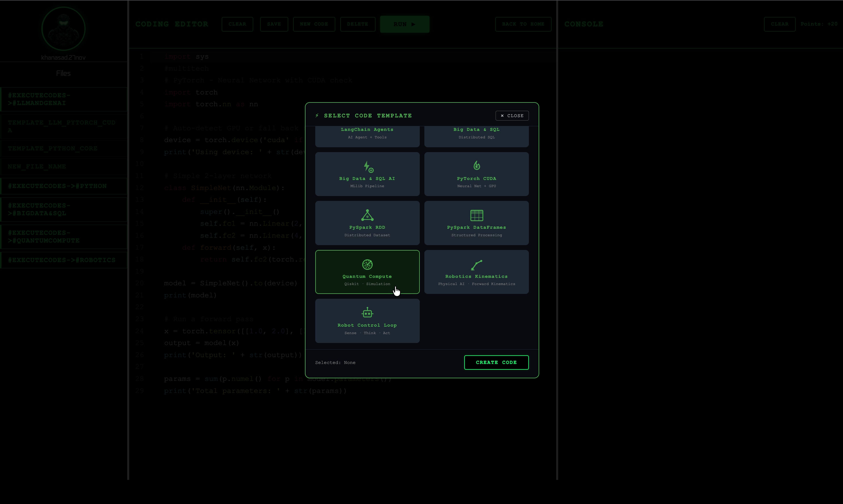
Task: Click the PyTorch CUDA flame icon
Action: coord(477,165)
